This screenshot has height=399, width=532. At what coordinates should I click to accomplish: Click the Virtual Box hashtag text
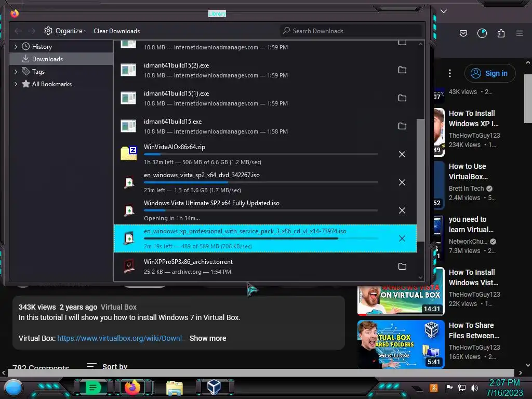(118, 307)
